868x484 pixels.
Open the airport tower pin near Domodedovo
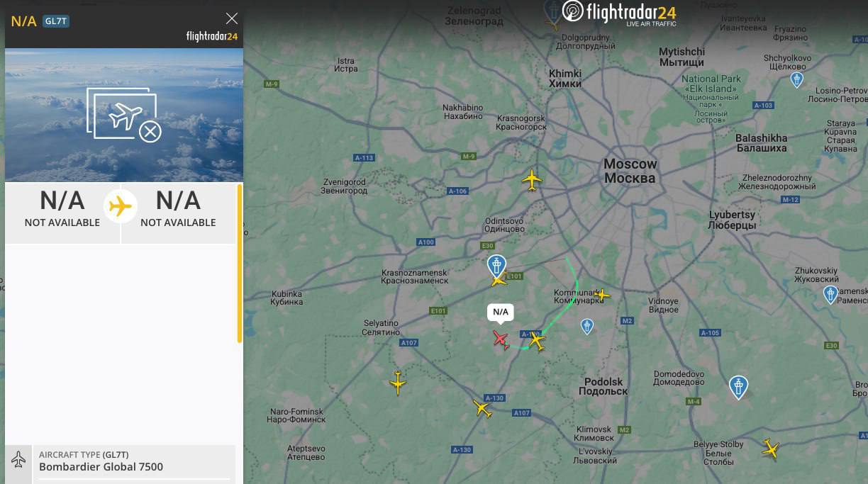pos(738,387)
